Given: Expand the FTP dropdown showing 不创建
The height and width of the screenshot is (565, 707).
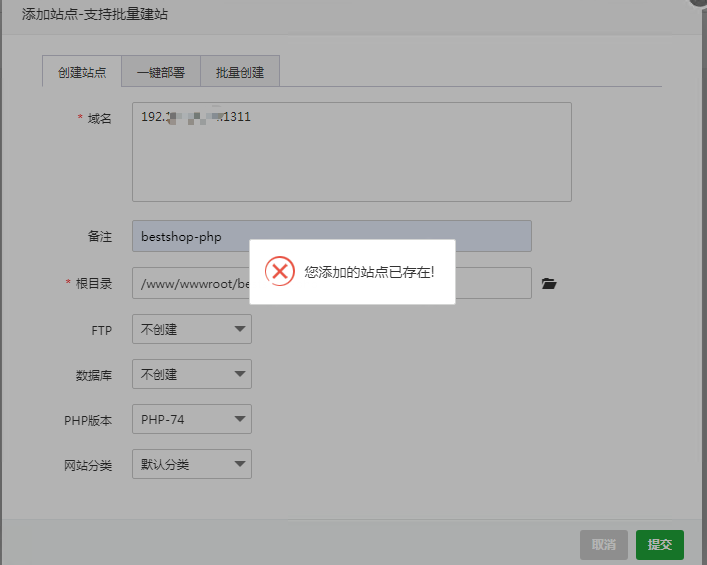Looking at the screenshot, I should (191, 329).
